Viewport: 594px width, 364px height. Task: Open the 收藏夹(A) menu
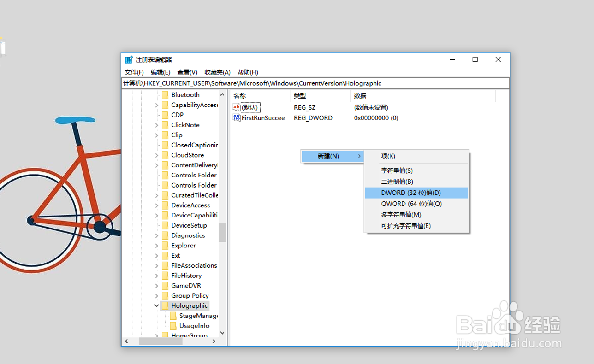point(218,72)
